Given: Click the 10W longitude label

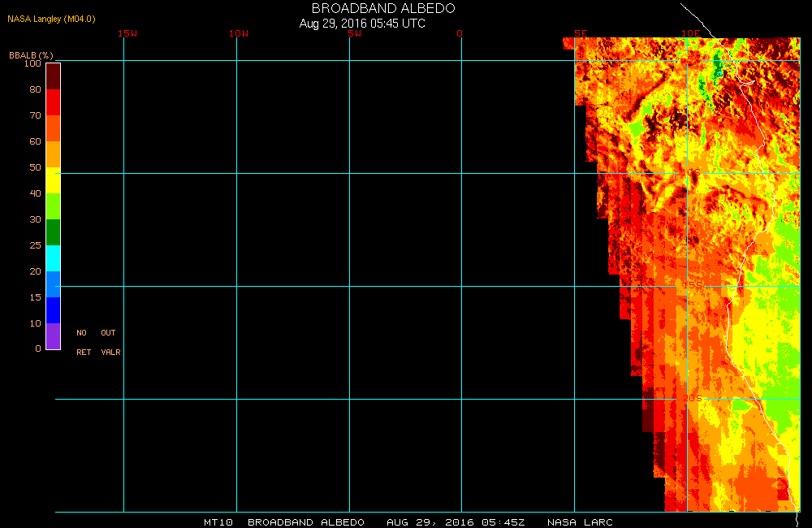Looking at the screenshot, I should pos(239,33).
